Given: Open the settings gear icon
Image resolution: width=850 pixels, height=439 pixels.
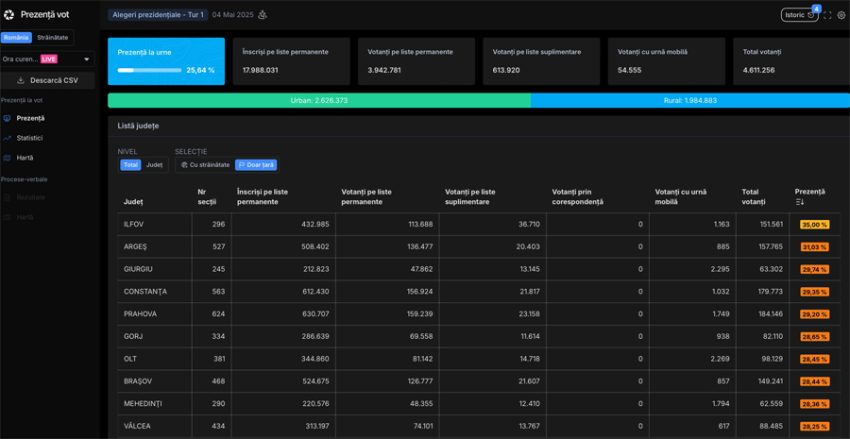Looking at the screenshot, I should coord(841,15).
